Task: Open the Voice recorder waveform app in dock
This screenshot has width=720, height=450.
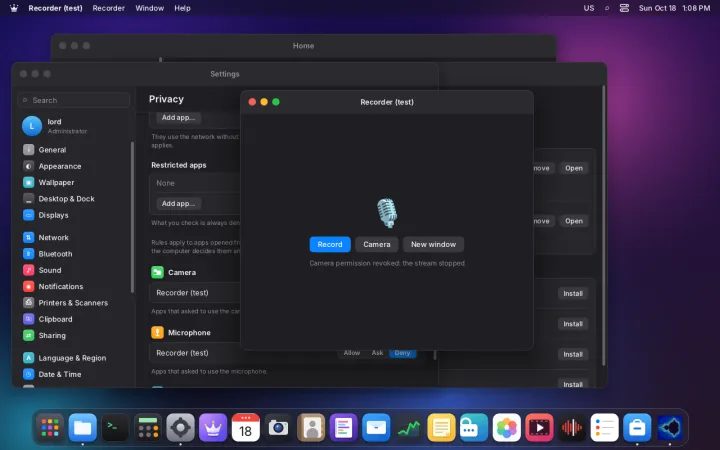Action: click(x=572, y=428)
